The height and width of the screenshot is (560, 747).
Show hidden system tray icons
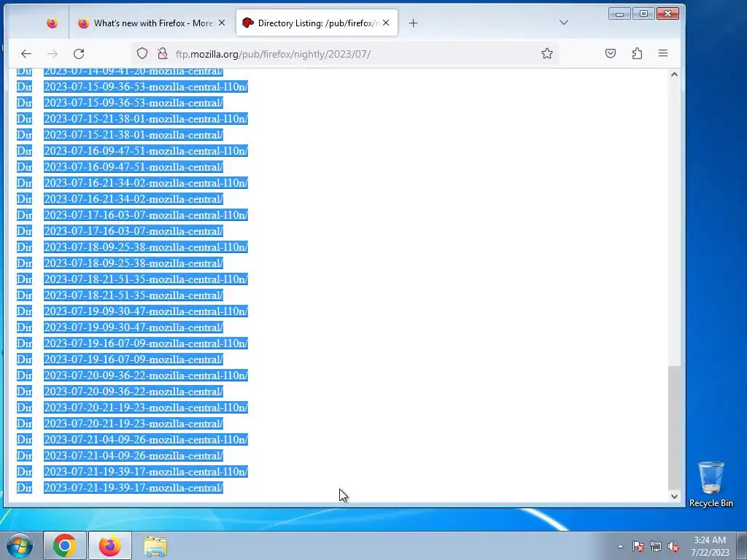[x=620, y=546]
